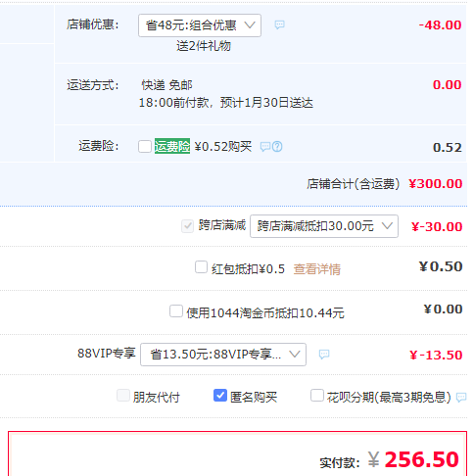Select the 花呗分期 installment checkbox

point(317,396)
